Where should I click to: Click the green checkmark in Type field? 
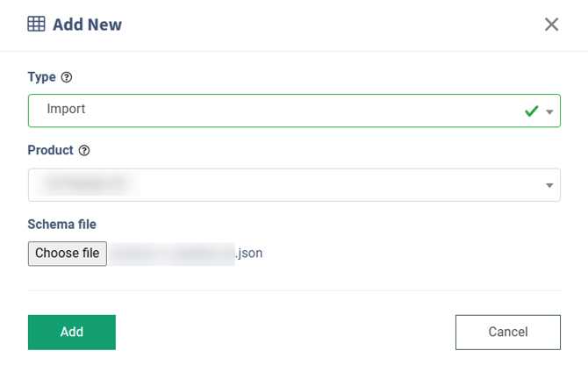click(531, 111)
